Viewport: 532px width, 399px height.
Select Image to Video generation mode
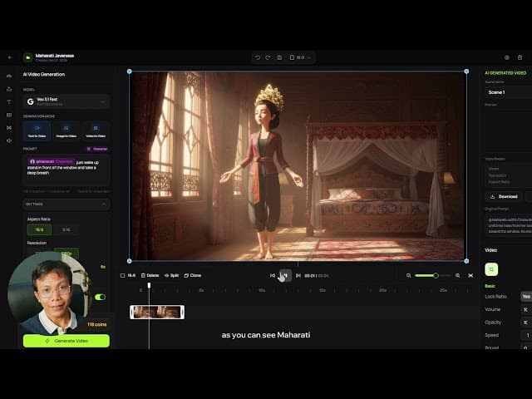pyautogui.click(x=66, y=131)
